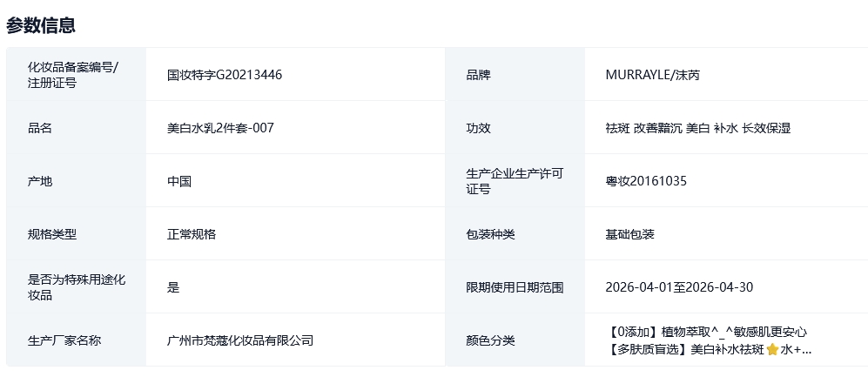The image size is (868, 377).
Task: Click specification value 正常规格
Action: tap(192, 234)
